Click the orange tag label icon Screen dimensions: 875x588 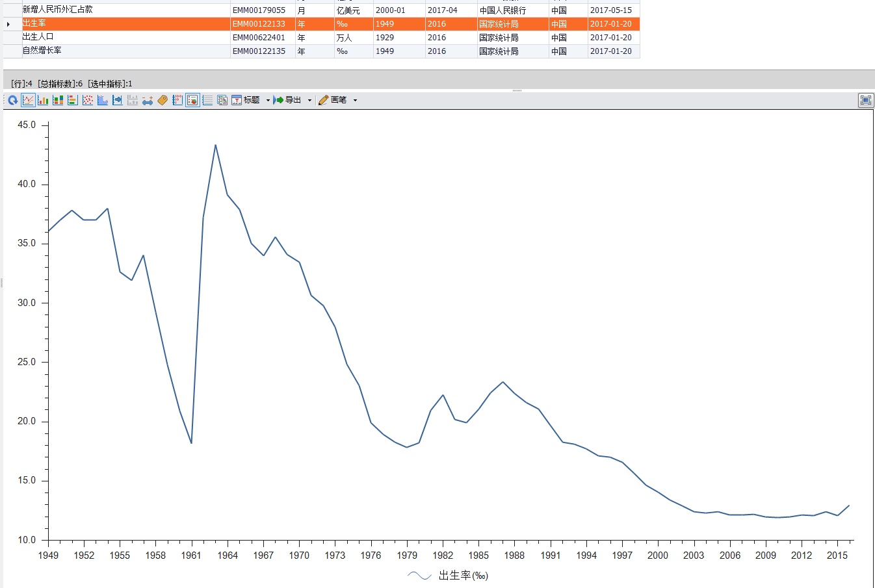[163, 100]
